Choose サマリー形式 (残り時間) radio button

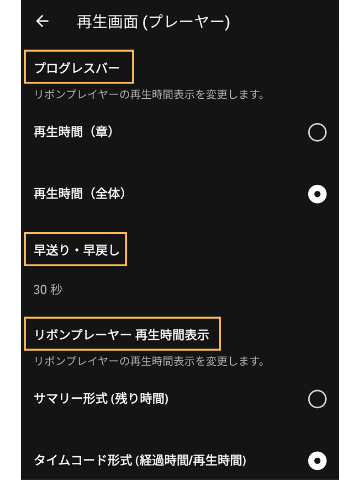(x=317, y=399)
